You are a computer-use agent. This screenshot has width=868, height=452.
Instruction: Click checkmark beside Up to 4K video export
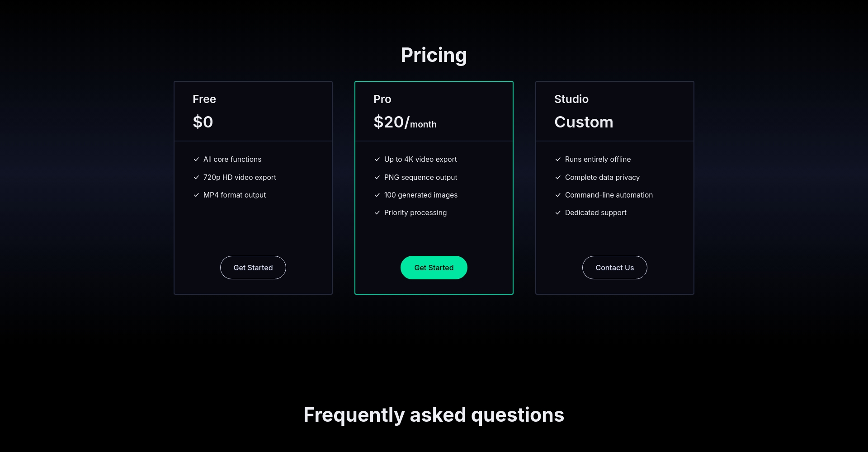[x=377, y=160]
